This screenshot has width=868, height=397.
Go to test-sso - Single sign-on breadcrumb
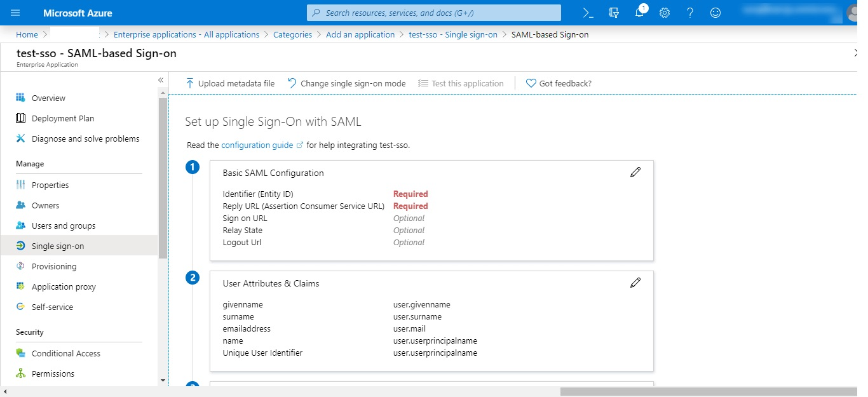(453, 34)
